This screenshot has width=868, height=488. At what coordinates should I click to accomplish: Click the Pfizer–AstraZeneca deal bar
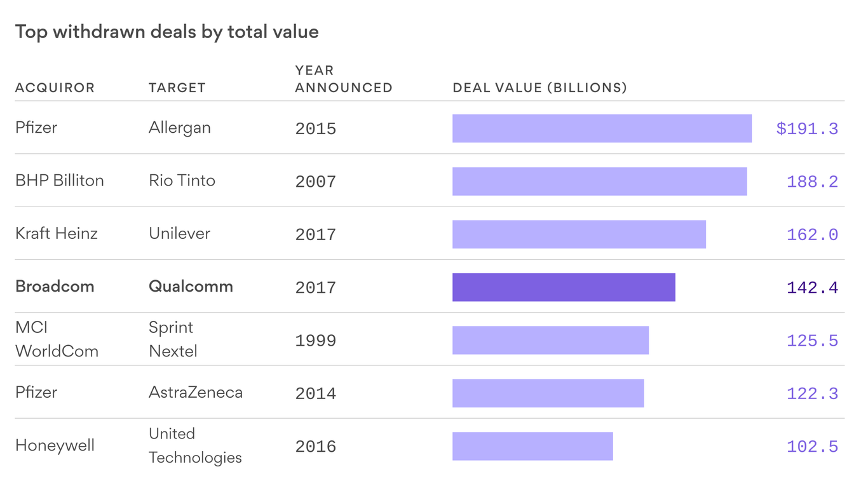548,393
